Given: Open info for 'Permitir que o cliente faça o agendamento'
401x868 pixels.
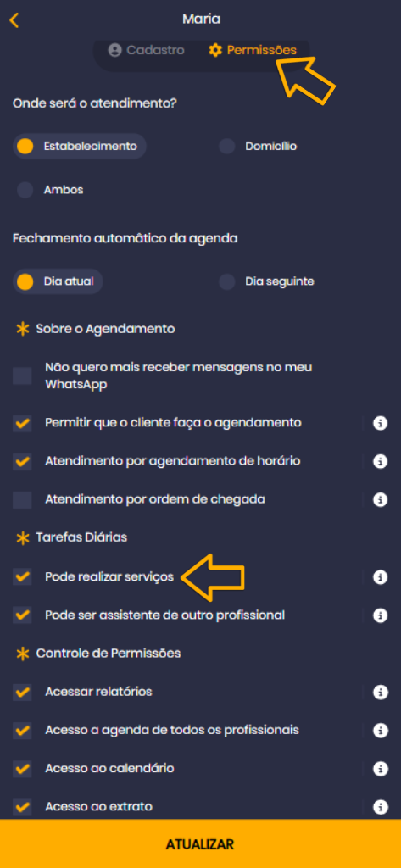Looking at the screenshot, I should coord(380,424).
